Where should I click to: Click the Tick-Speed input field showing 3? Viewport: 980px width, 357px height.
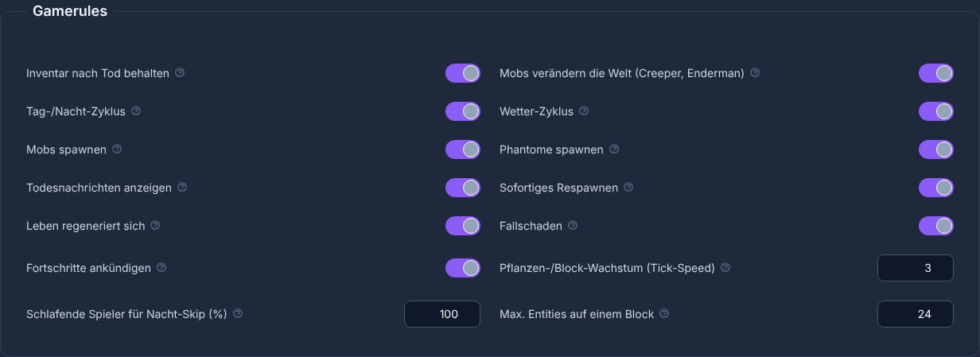coord(916,268)
